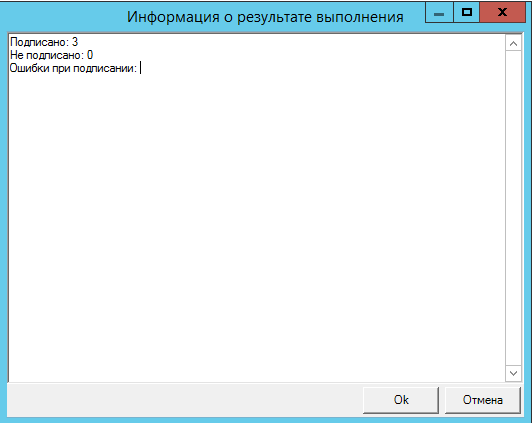
Task: Place cursor in the 'Не подписано: 0' line
Action: coord(52,55)
